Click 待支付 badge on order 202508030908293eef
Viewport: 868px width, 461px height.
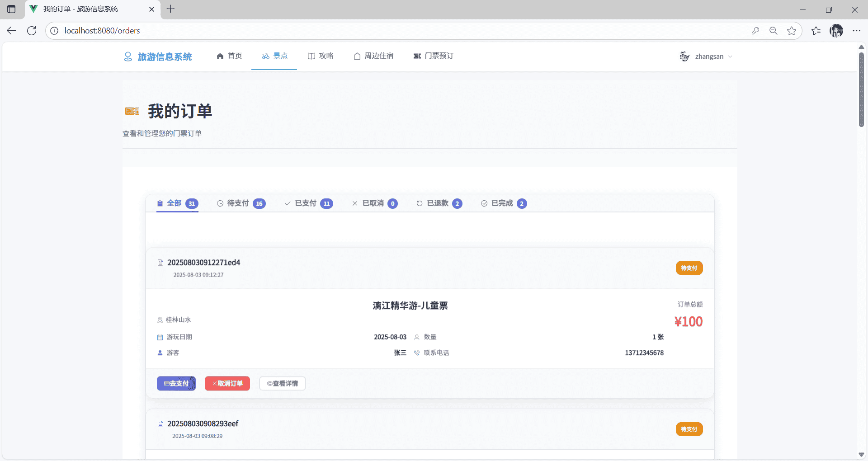tap(689, 429)
